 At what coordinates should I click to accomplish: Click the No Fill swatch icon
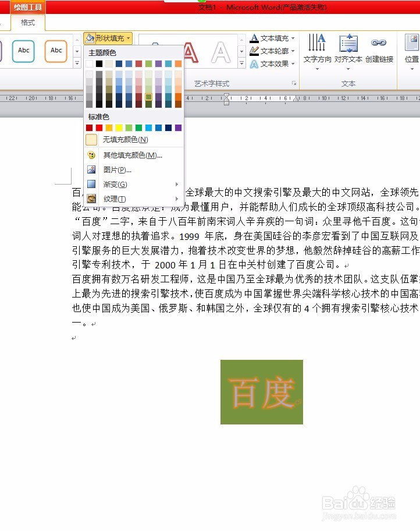click(x=91, y=140)
